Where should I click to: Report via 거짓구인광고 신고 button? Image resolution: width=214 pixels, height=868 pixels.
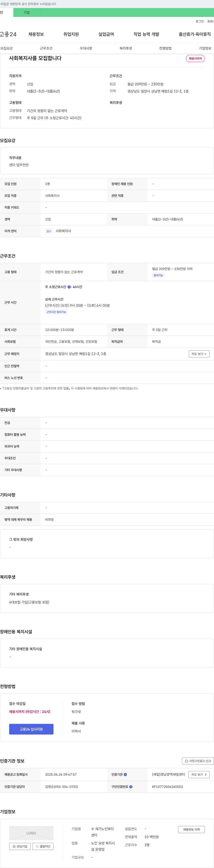pos(198,761)
